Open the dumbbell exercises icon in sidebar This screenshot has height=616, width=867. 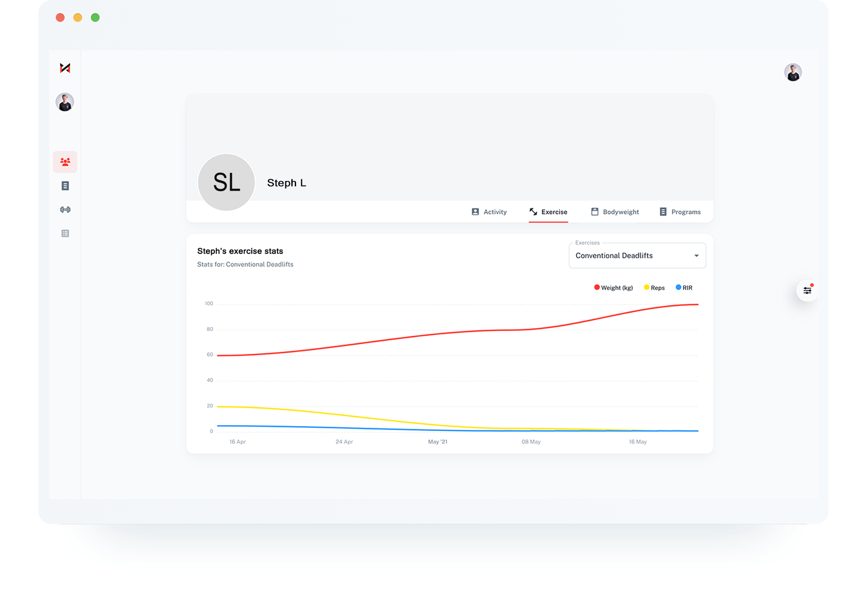click(x=65, y=210)
